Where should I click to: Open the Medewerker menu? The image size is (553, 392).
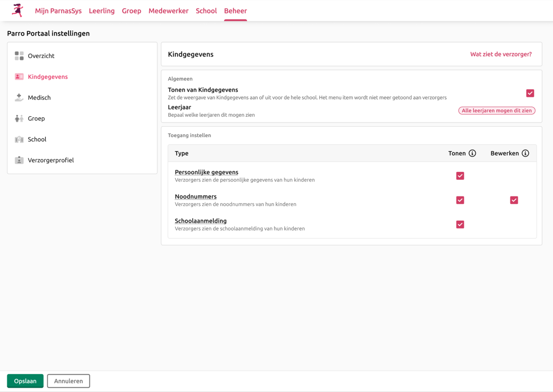click(x=168, y=11)
